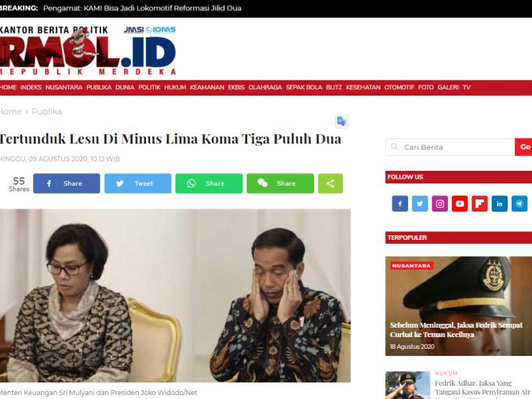Share the article via WeChat button
This screenshot has height=399, width=532.
click(280, 183)
